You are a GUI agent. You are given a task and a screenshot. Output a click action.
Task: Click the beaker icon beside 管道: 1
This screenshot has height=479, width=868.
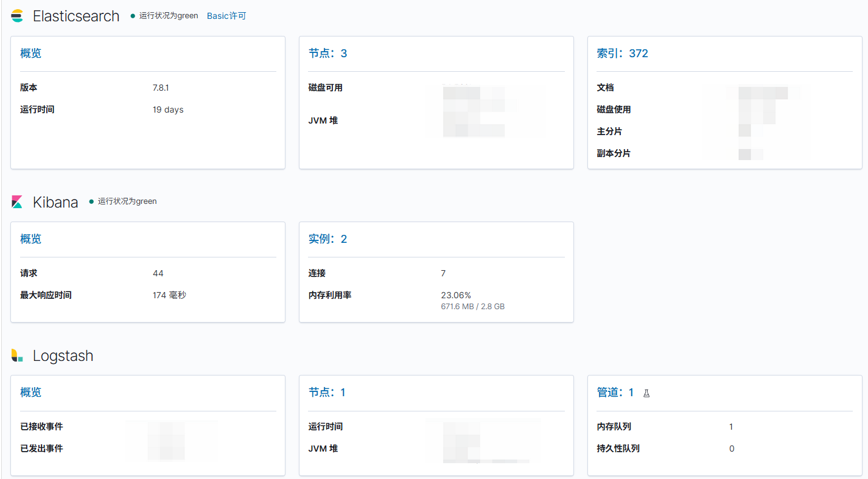pos(646,393)
